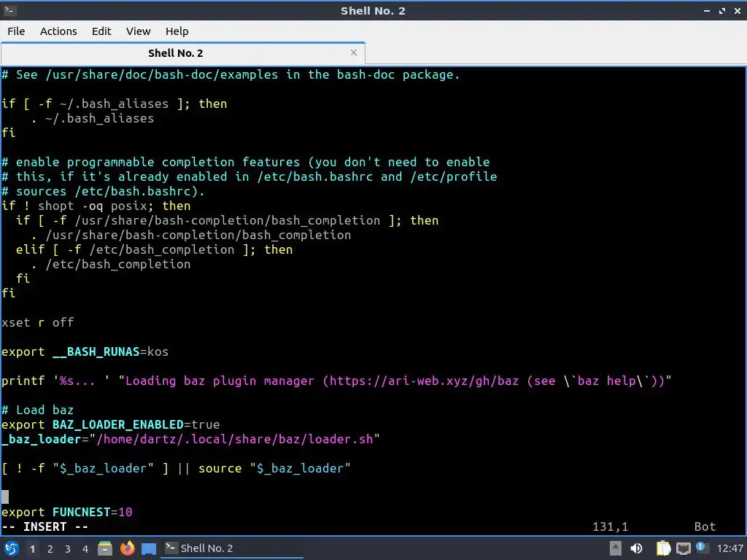The height and width of the screenshot is (560, 747).
Task: Click the removable media eject tray icon
Action: click(616, 548)
